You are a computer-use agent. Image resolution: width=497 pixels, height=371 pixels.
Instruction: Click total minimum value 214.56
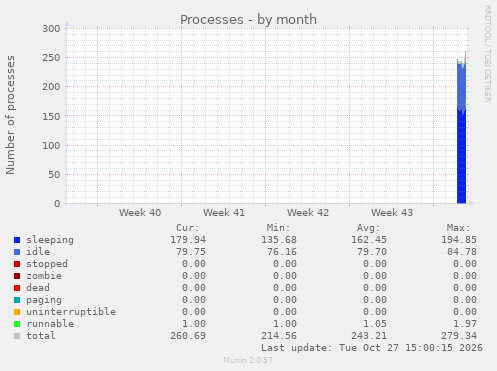pos(279,336)
